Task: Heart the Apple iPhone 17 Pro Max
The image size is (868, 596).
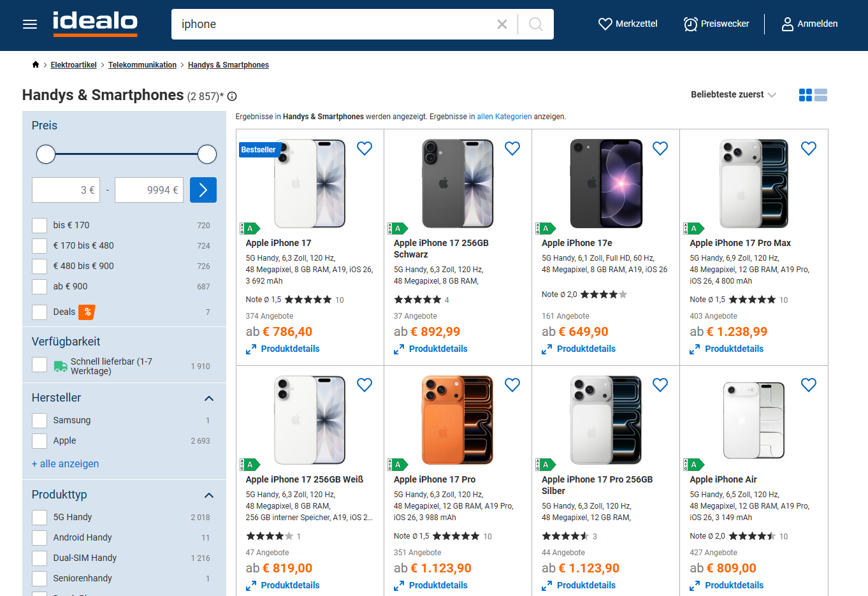Action: point(809,149)
